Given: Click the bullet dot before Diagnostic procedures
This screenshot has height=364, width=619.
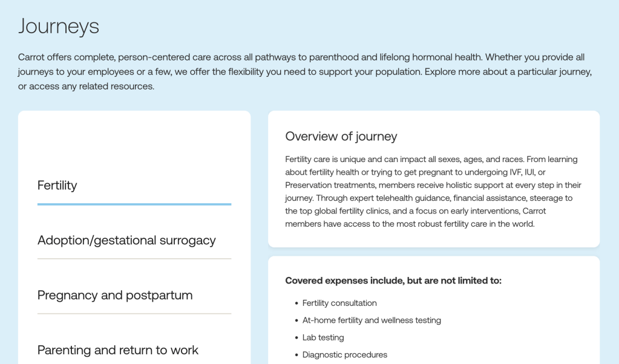Looking at the screenshot, I should [x=296, y=356].
